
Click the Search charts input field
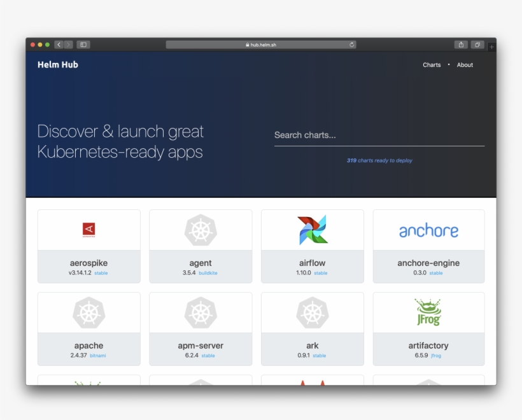point(379,135)
